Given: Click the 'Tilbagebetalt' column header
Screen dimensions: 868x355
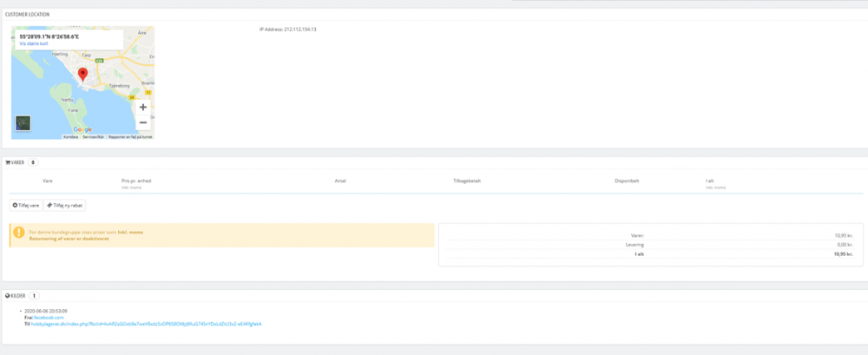Looking at the screenshot, I should [x=467, y=181].
